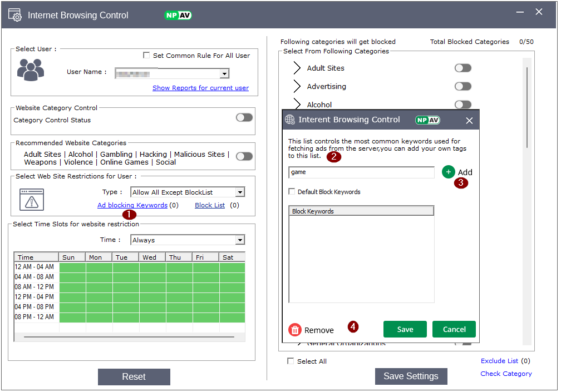Close the keyword dialog with X icon
The image size is (561, 392).
tap(469, 121)
